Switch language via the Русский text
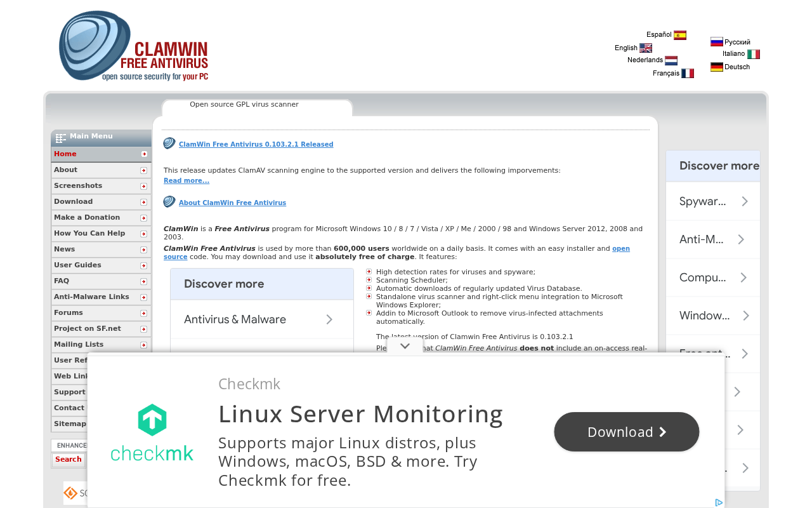The width and height of the screenshot is (812, 508). pyautogui.click(x=737, y=43)
